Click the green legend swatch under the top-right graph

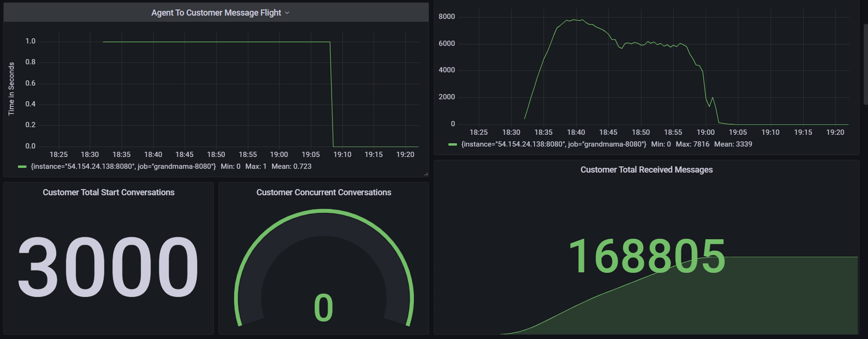453,145
